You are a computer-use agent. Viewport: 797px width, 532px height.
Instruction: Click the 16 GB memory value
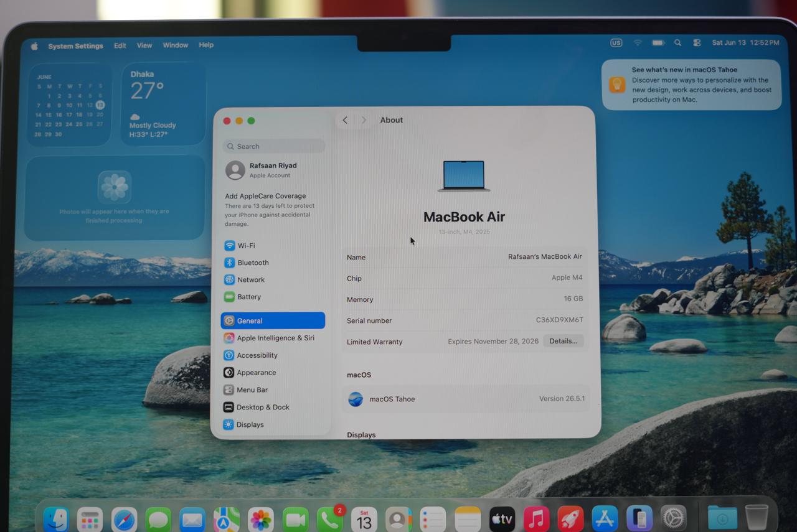[x=573, y=299]
